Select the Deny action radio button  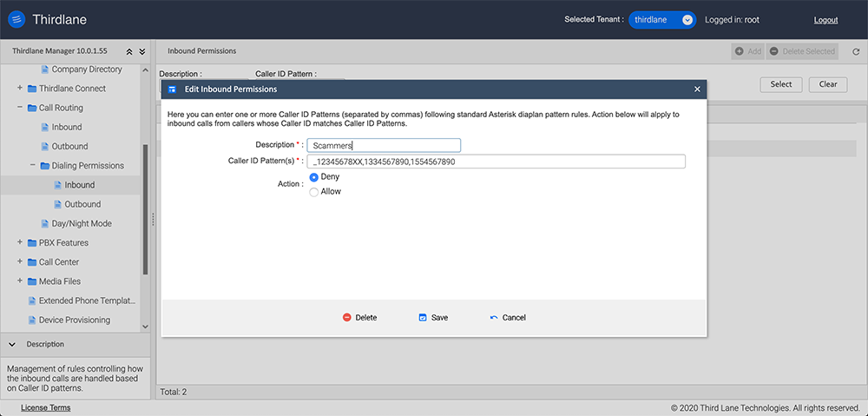[x=314, y=177]
